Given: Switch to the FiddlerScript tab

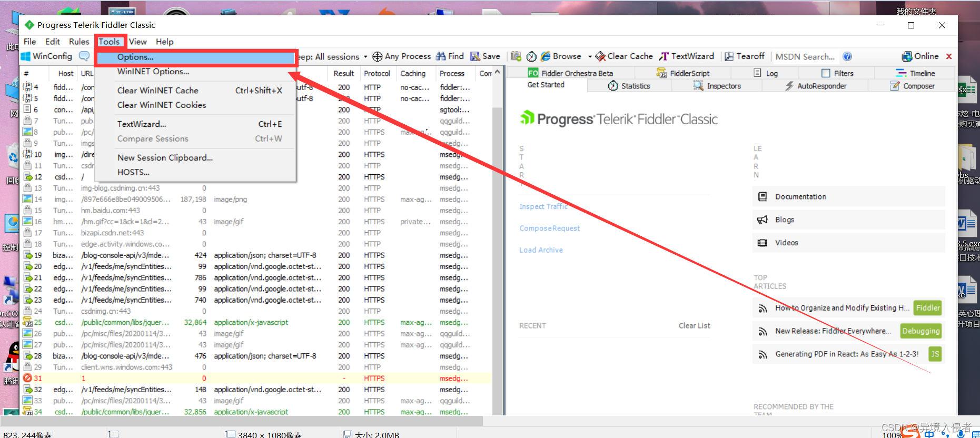Looking at the screenshot, I should pos(683,73).
